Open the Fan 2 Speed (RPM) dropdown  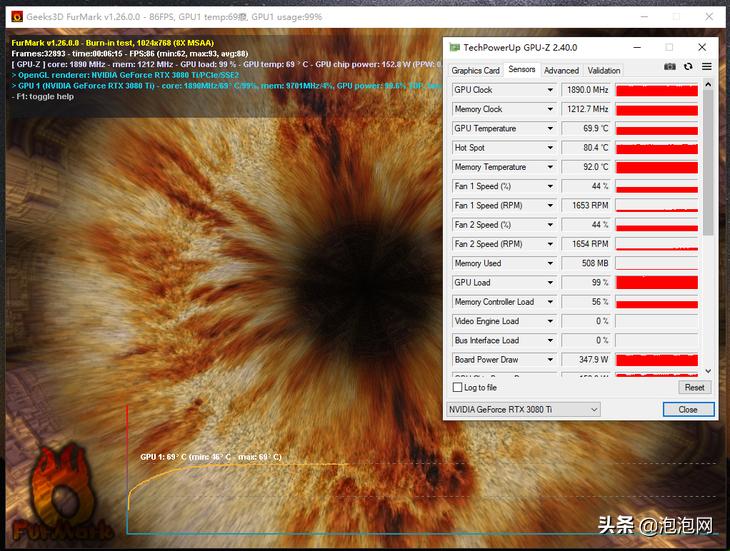550,244
